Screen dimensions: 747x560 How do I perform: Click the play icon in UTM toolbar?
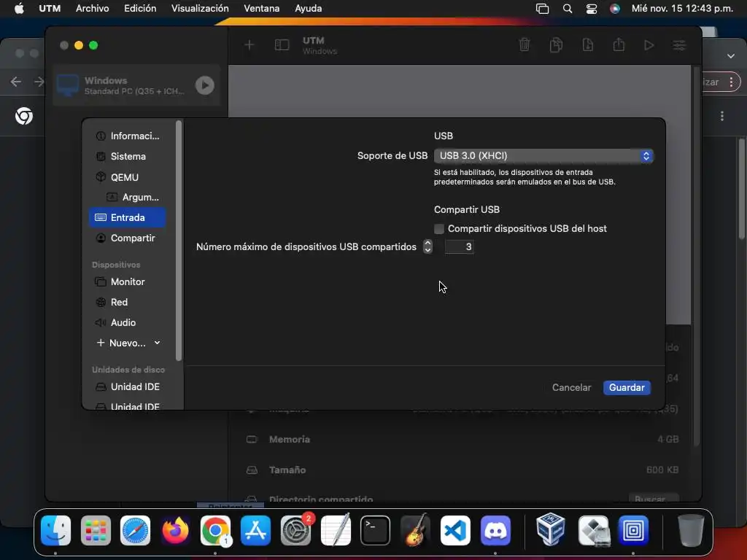pos(649,45)
